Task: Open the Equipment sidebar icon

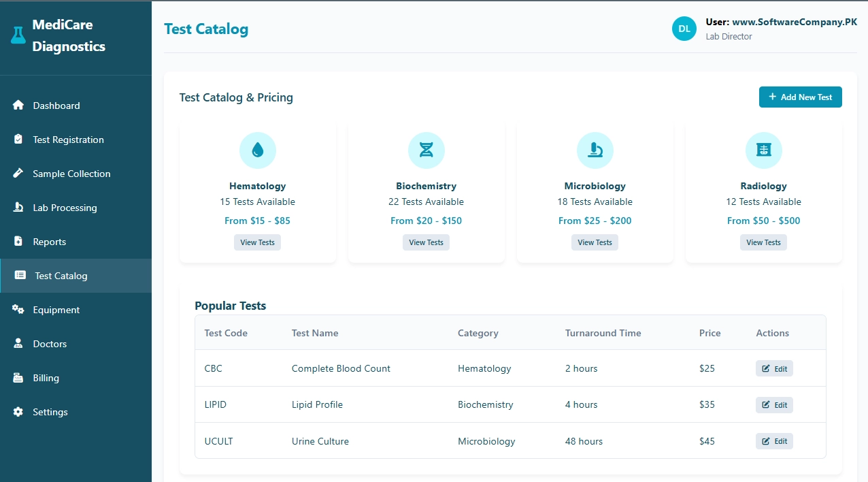Action: (19, 310)
